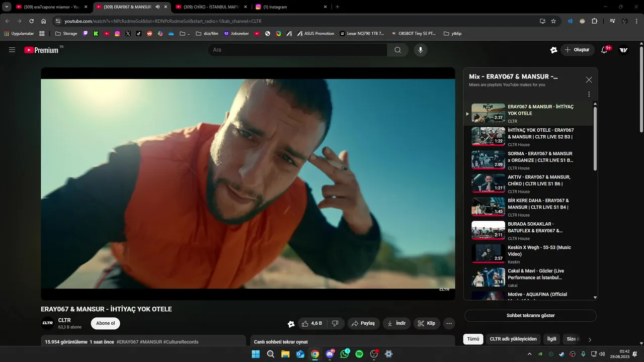Click the playlist panel scrollbar
644x362 pixels.
[x=595, y=138]
